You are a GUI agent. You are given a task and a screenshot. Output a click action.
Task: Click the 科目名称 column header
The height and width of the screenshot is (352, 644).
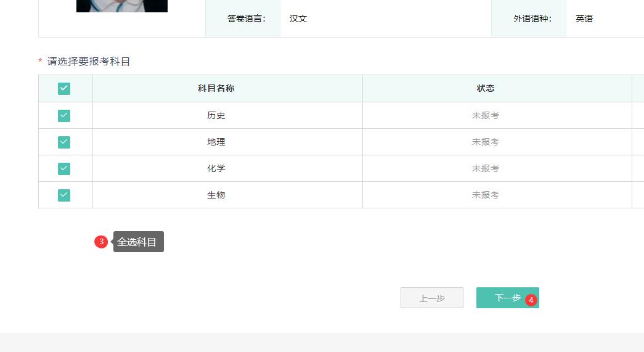coord(216,89)
